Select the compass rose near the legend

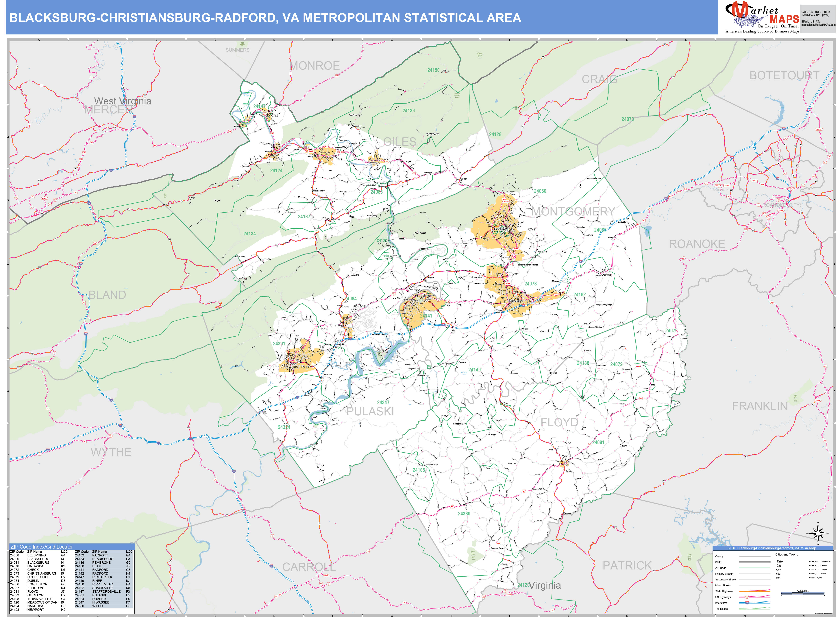pos(818,533)
